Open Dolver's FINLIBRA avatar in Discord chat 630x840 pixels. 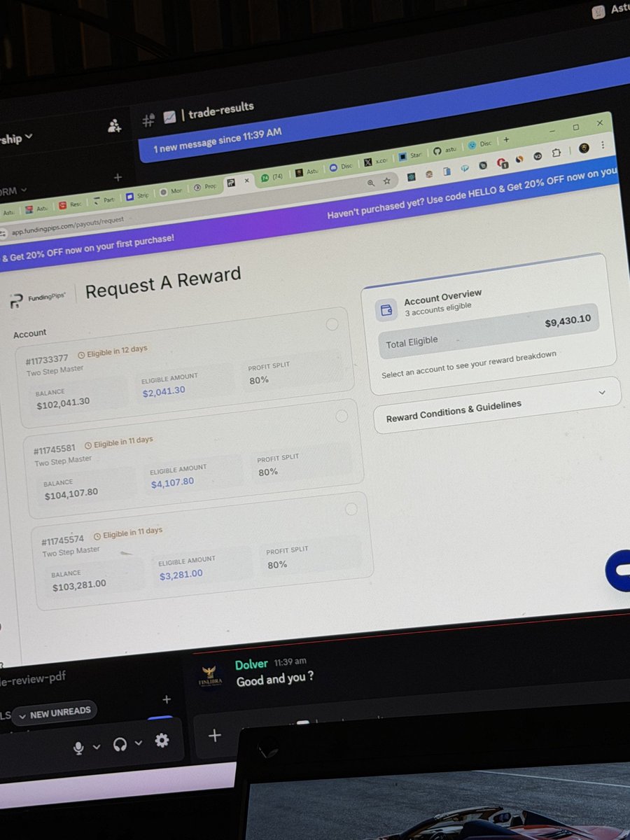211,678
